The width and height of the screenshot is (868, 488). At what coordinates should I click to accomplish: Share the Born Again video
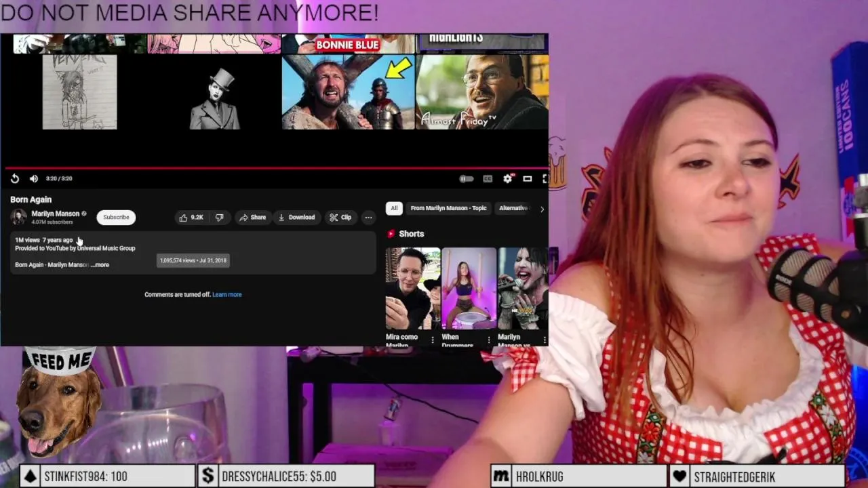click(x=252, y=218)
